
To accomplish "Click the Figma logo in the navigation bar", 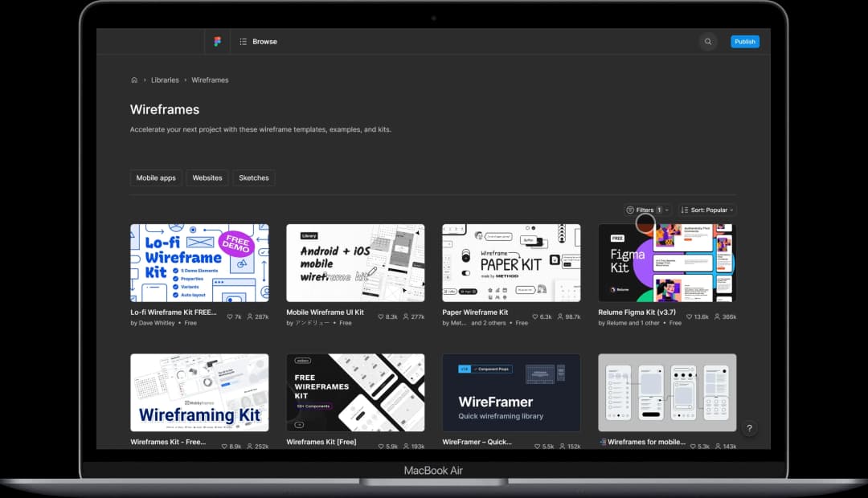I will click(x=217, y=41).
